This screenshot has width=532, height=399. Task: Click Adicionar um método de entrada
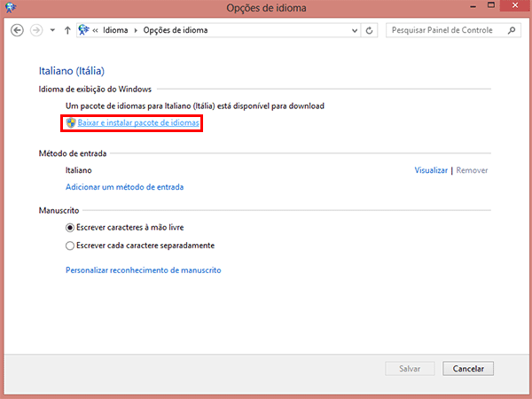(x=124, y=187)
